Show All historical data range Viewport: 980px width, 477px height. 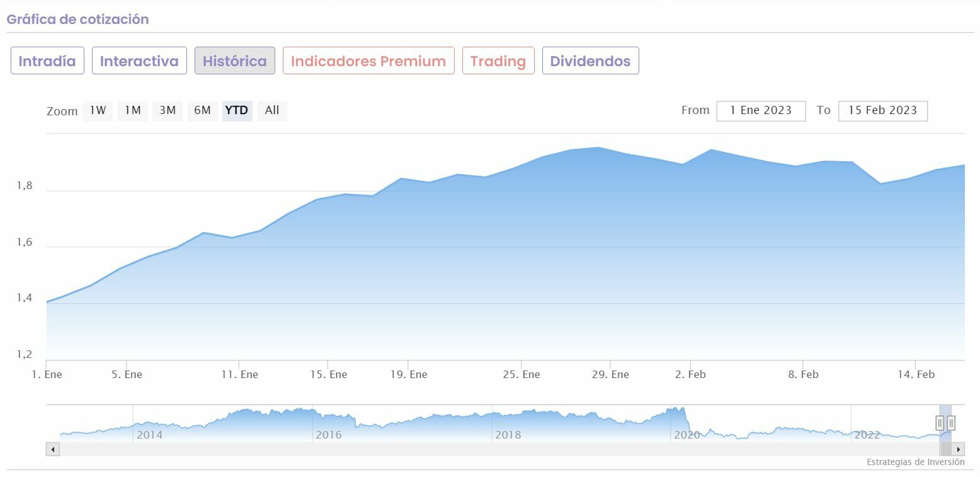272,110
